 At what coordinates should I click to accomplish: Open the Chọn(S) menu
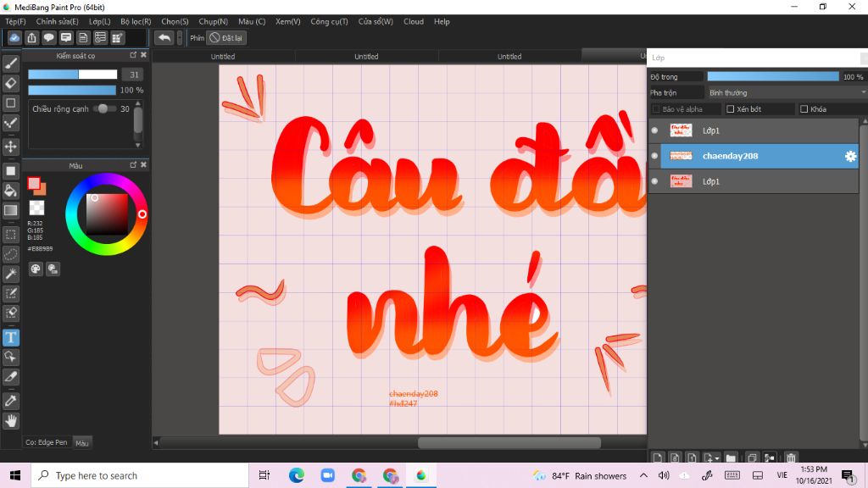click(175, 21)
